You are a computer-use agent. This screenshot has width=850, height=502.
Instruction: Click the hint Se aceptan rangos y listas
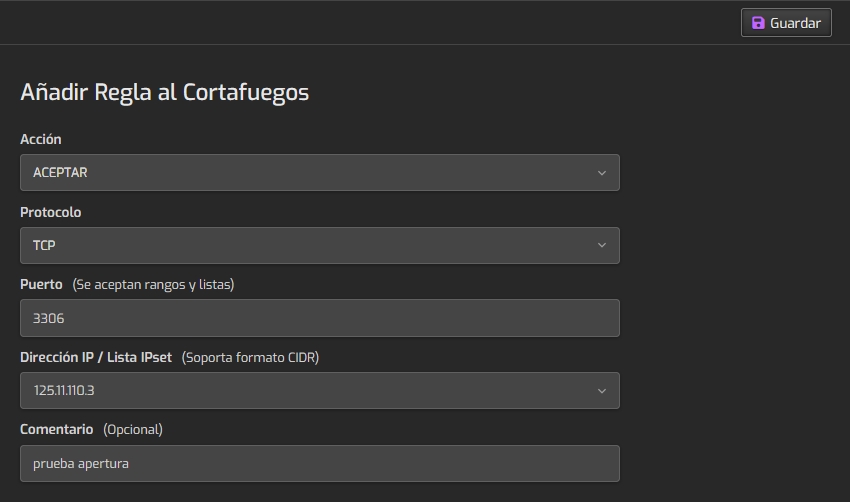153,284
